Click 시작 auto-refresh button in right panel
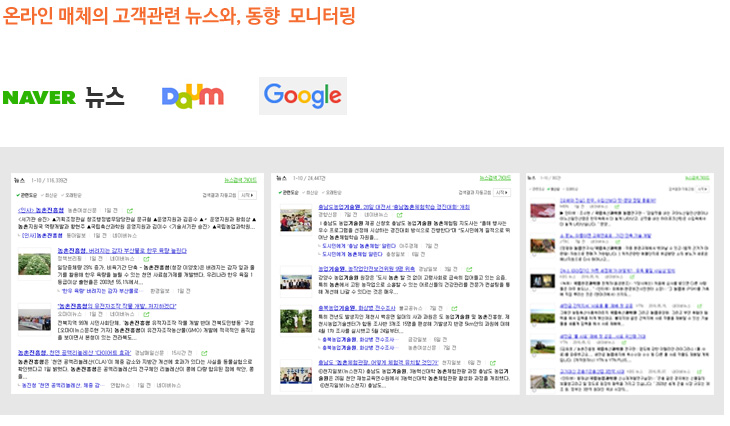The image size is (730, 426). click(x=703, y=189)
